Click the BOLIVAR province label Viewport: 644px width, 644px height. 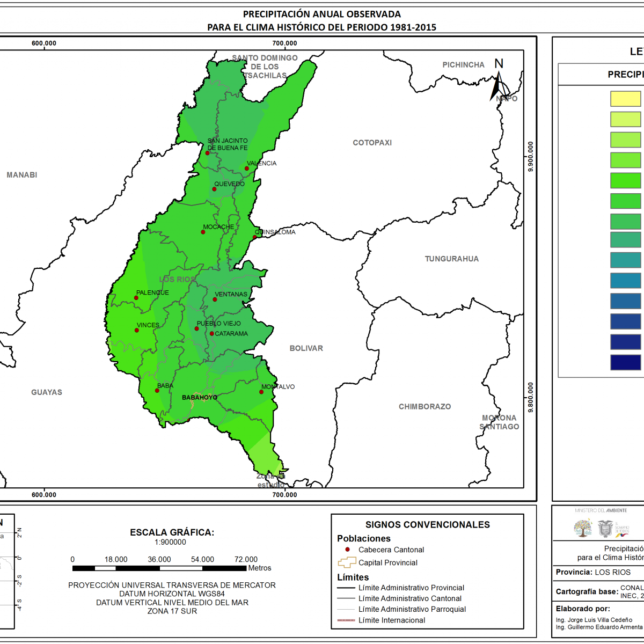tap(306, 348)
